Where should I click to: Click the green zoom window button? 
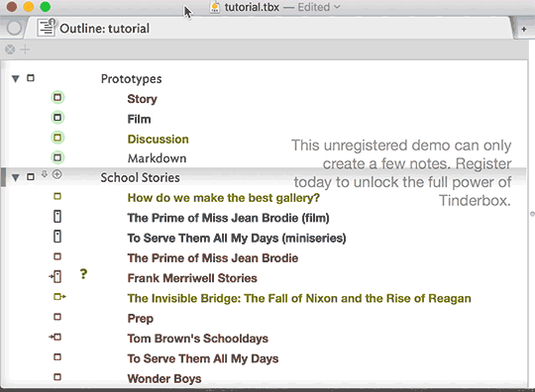[45, 7]
